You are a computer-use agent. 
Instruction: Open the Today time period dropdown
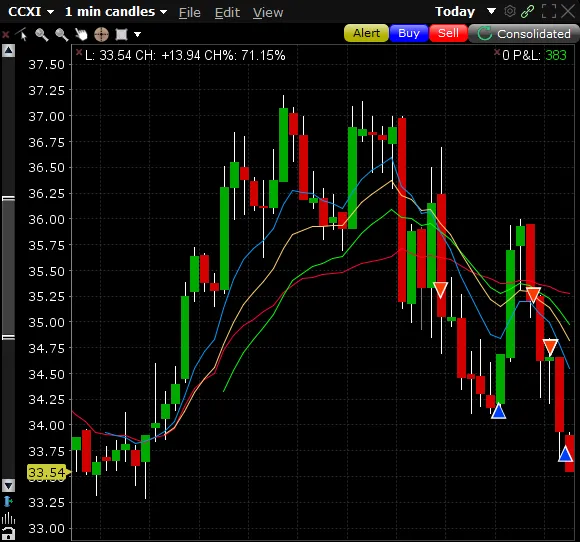click(x=465, y=11)
